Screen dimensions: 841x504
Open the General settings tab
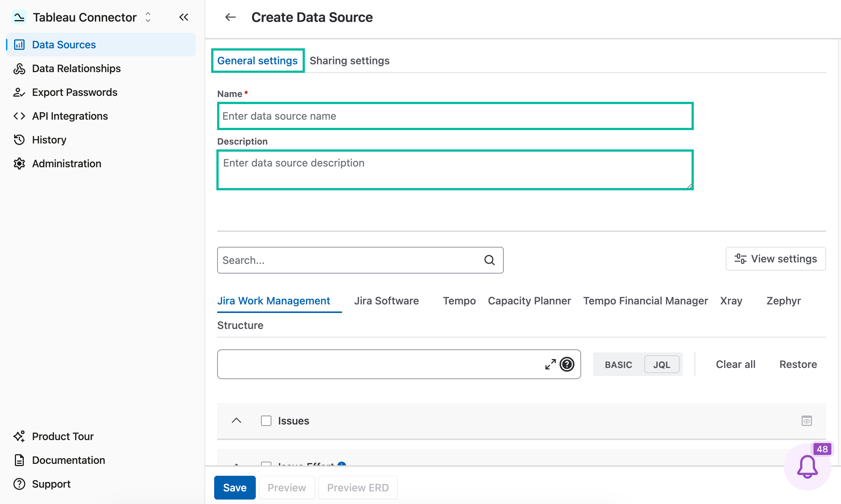tap(258, 61)
